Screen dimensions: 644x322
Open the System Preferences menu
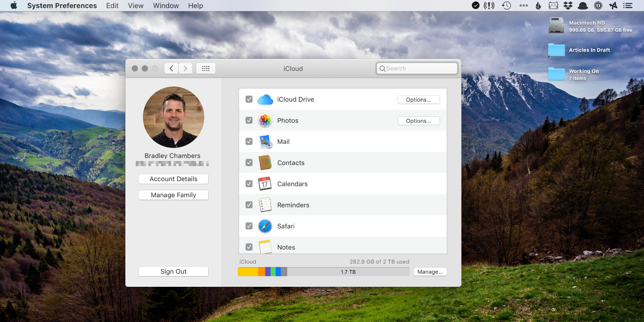click(62, 6)
